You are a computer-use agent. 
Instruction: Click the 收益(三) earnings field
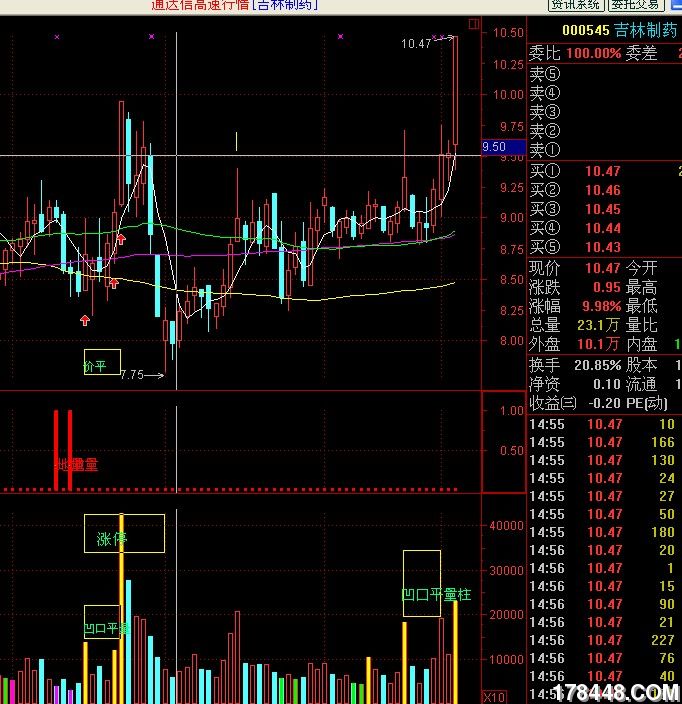coord(554,402)
